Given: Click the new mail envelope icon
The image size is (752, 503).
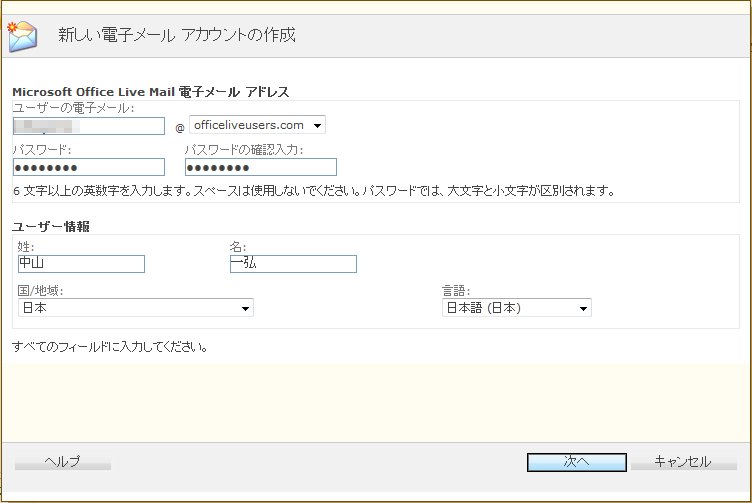Looking at the screenshot, I should tap(23, 36).
